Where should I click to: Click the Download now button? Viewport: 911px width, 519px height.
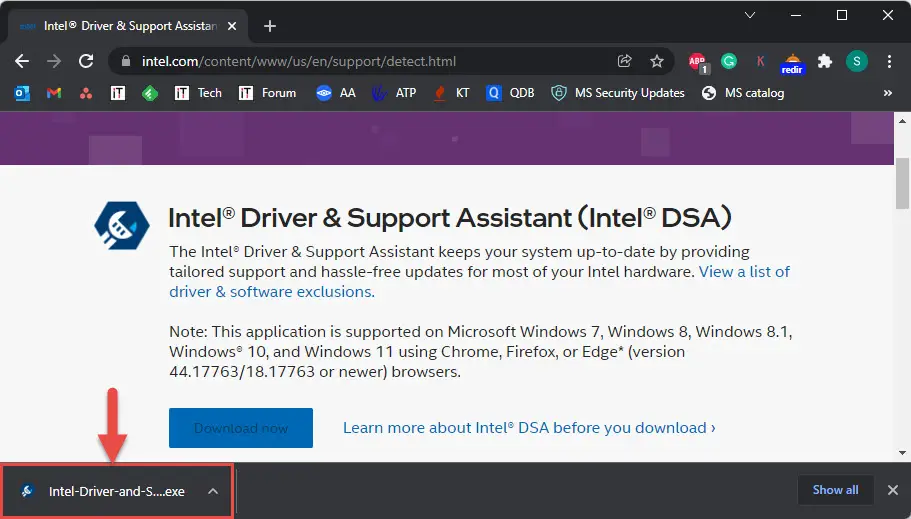click(x=241, y=428)
